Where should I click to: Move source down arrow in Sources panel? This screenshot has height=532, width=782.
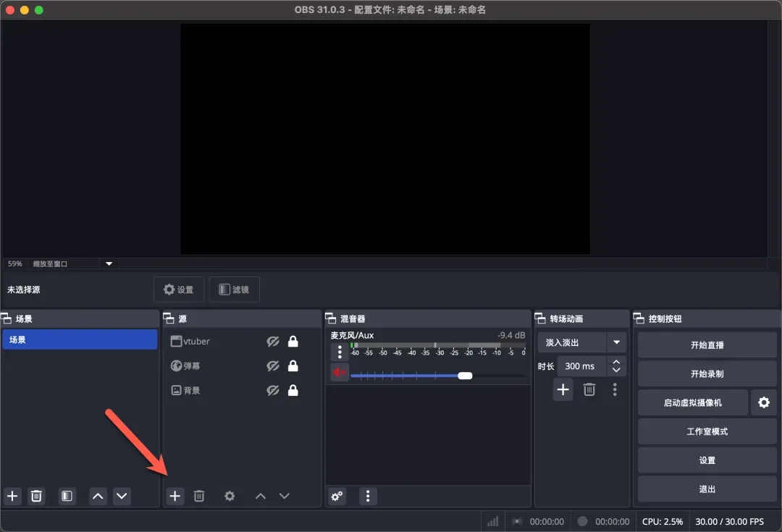[285, 496]
